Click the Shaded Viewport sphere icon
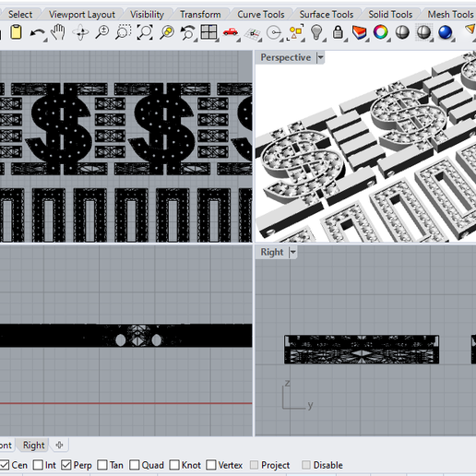Image resolution: width=476 pixels, height=476 pixels. coord(423,32)
